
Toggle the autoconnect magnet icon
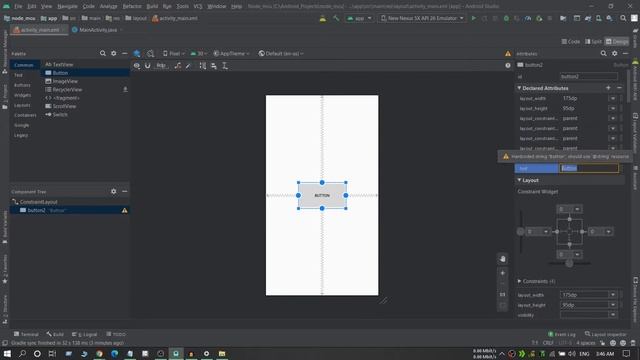[x=147, y=66]
